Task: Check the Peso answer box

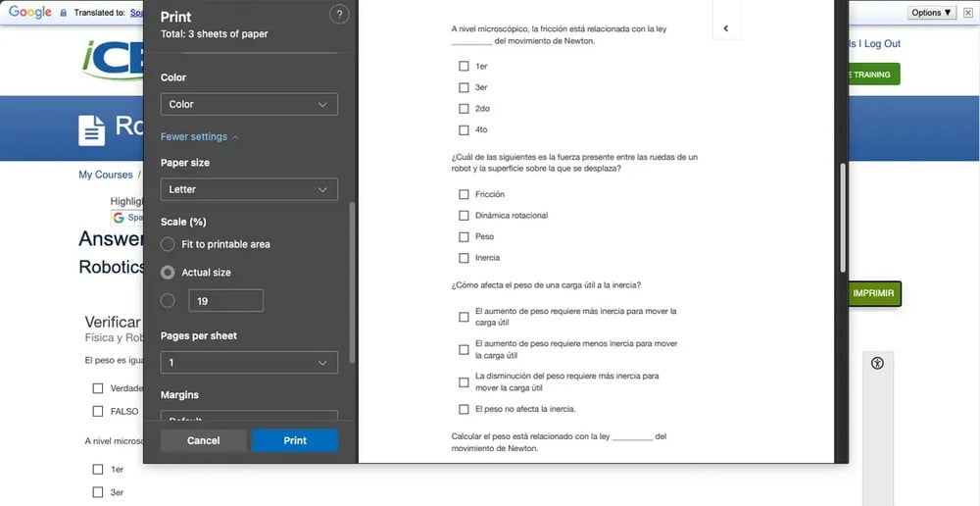Action: pyautogui.click(x=464, y=237)
